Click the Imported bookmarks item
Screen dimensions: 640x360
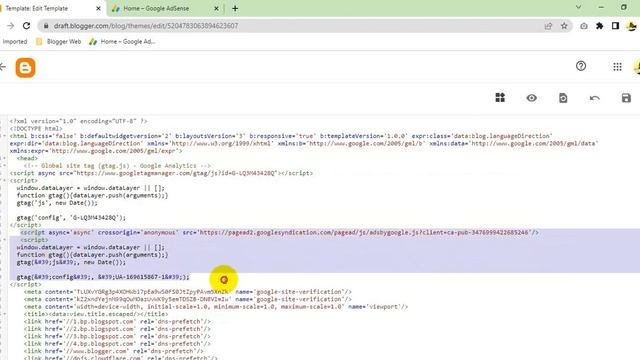pos(15,42)
